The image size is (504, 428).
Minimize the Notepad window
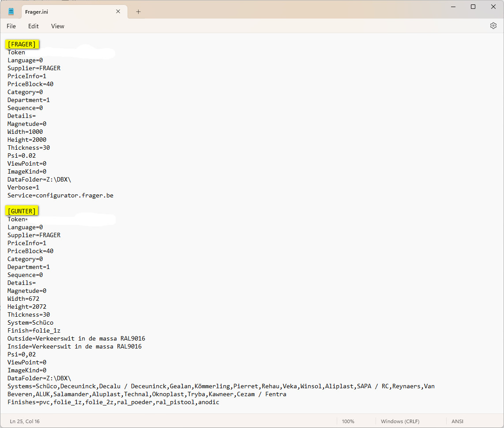tap(453, 7)
